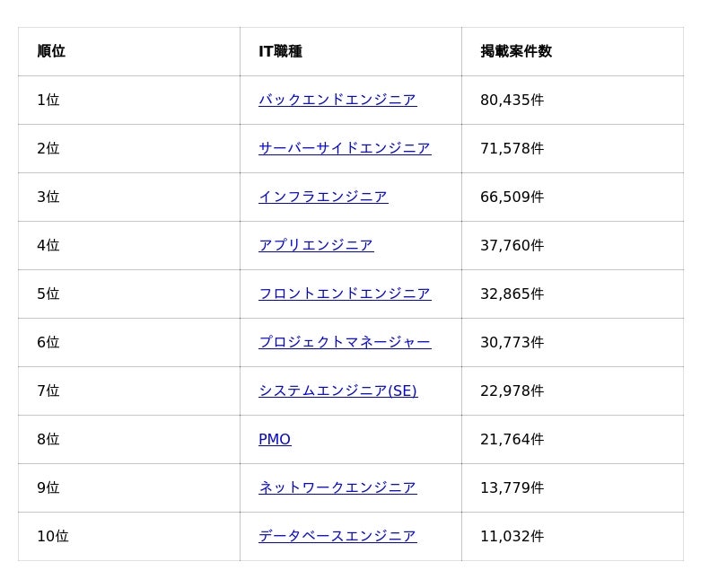Open the PMO link

275,439
